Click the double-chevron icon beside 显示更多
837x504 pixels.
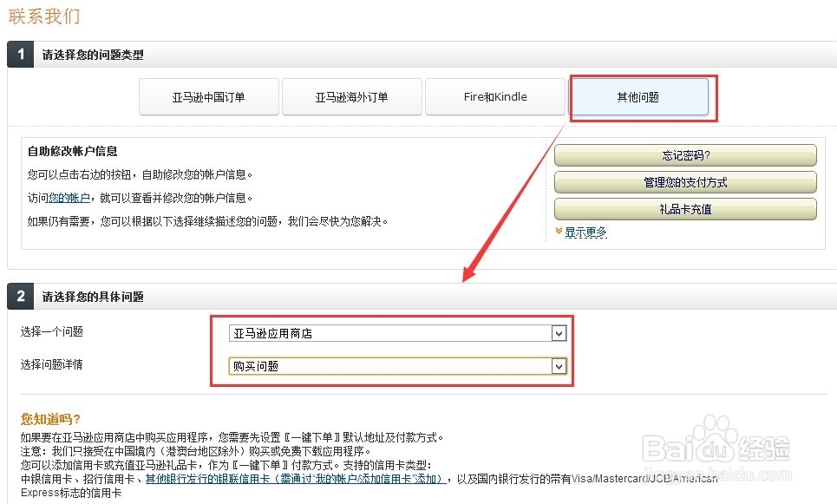coord(559,231)
